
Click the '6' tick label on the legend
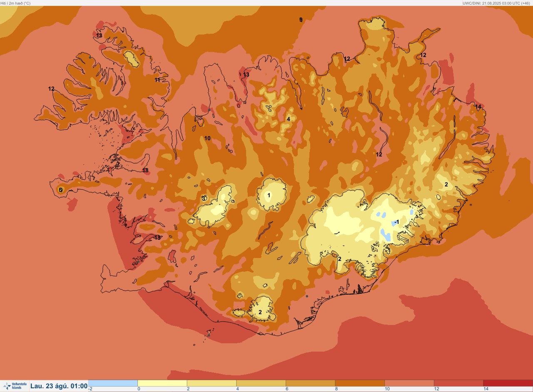coord(287,389)
